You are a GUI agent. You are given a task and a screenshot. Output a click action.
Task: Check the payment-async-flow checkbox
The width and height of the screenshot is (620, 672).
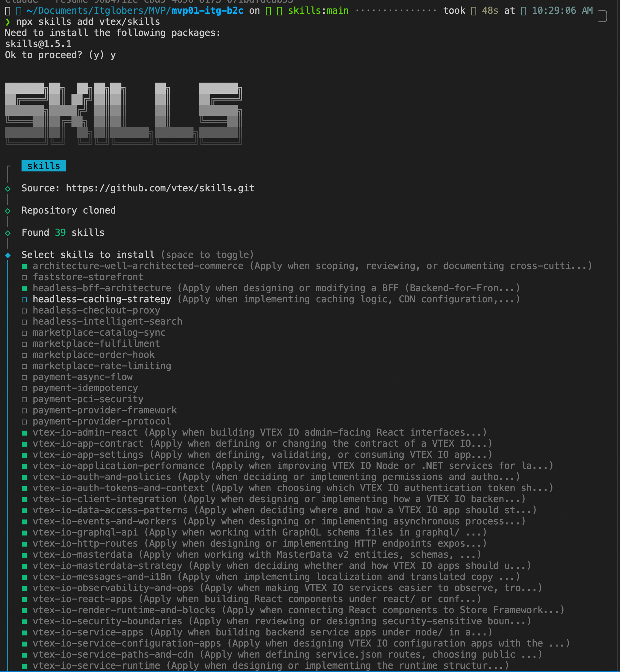point(24,377)
